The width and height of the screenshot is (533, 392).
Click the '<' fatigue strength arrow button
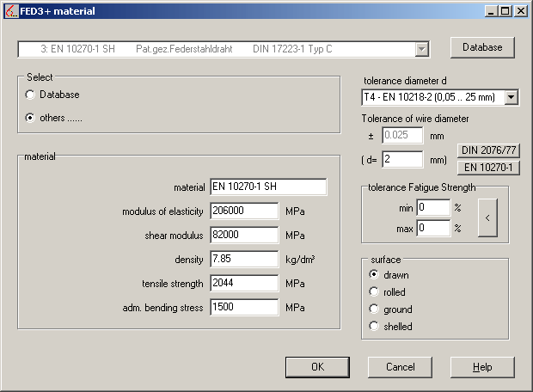[487, 217]
